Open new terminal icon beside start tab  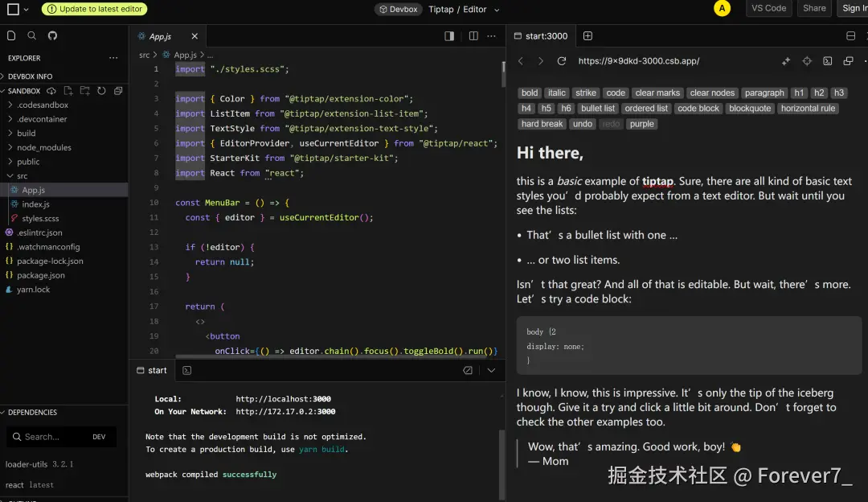tap(186, 370)
